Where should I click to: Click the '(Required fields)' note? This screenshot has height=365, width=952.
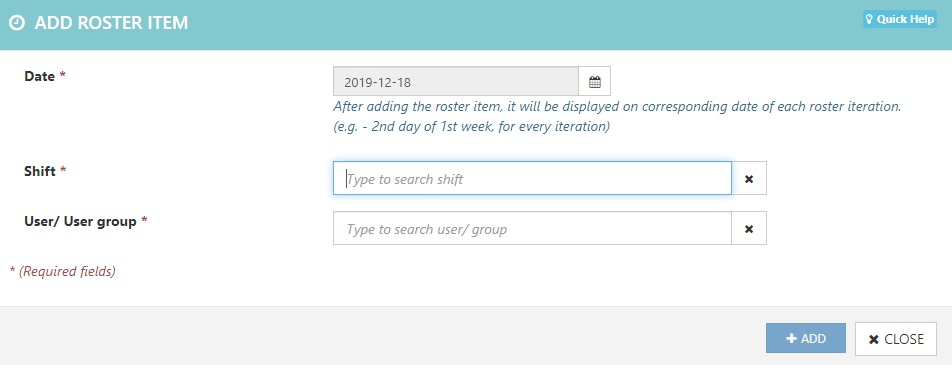(67, 271)
